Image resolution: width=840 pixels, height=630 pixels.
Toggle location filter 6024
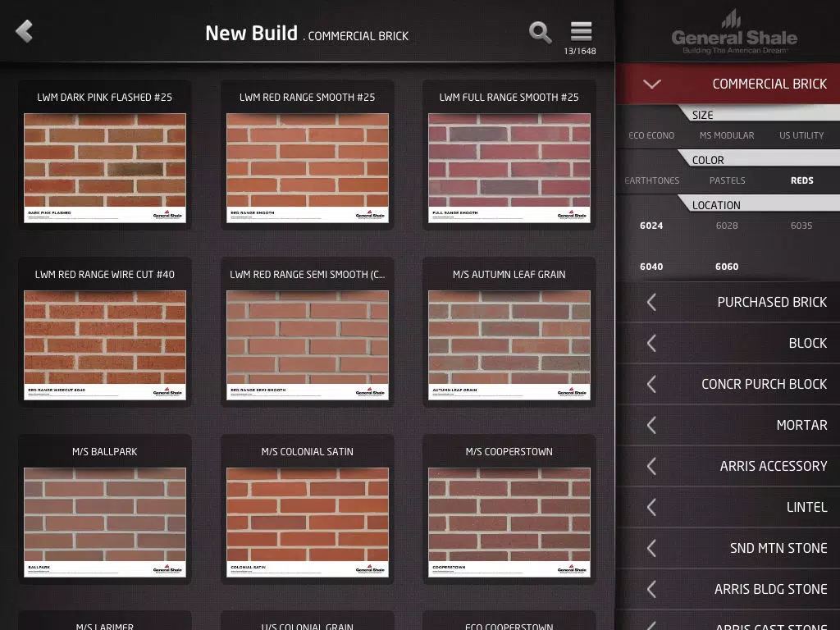coord(651,226)
